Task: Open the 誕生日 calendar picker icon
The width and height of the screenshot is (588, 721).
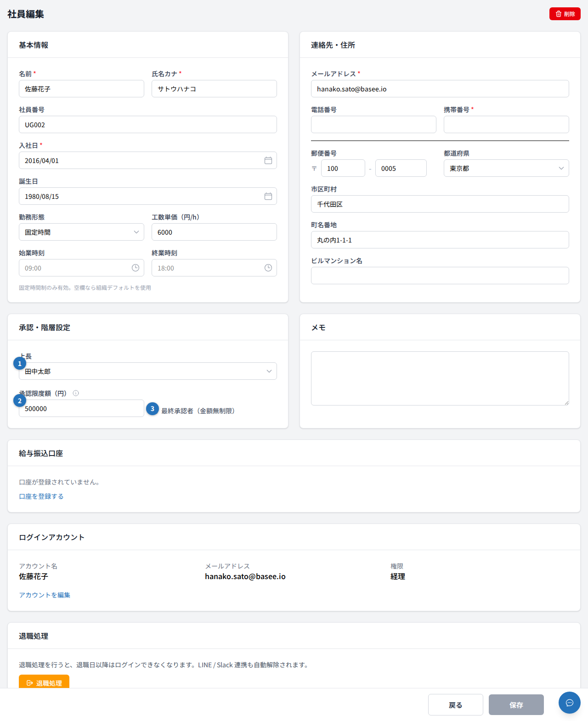Action: tap(268, 196)
